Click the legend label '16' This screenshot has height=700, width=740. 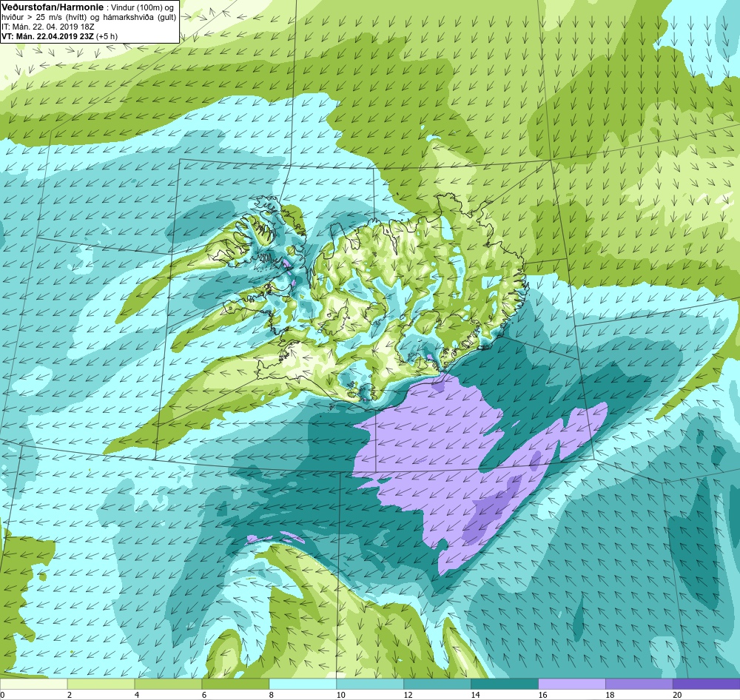point(542,695)
